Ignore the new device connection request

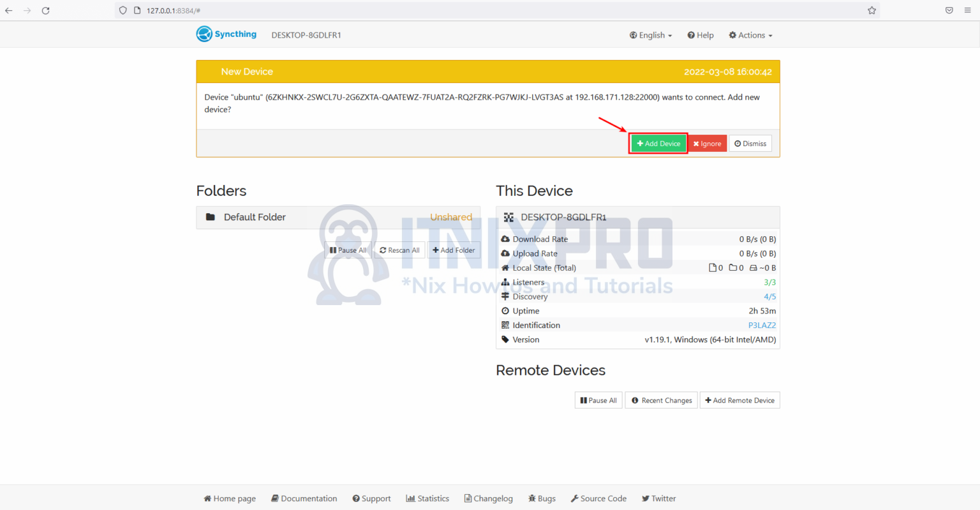coord(707,143)
